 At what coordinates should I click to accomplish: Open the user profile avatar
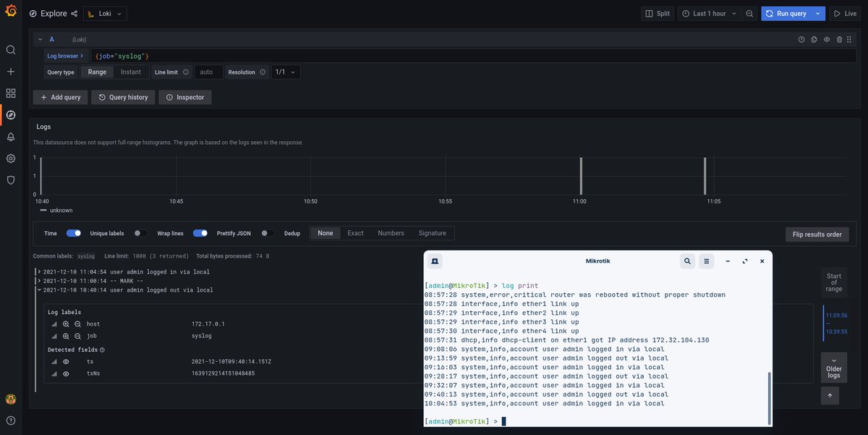10,399
